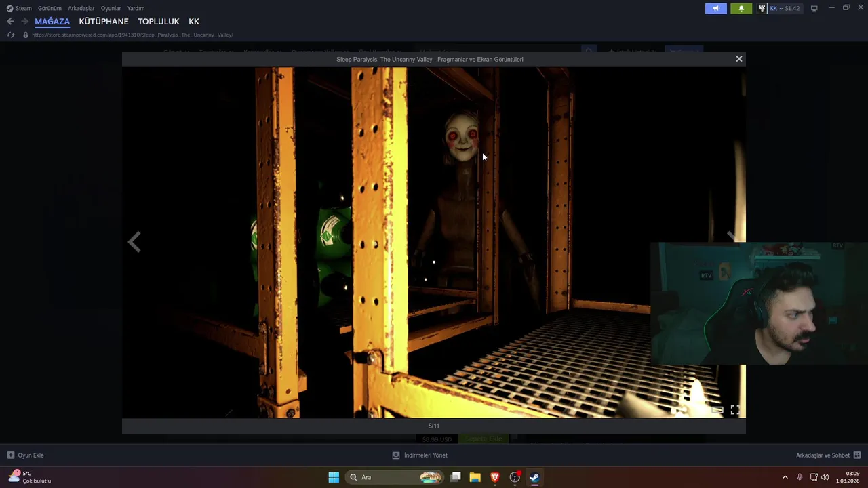The image size is (868, 488).
Task: Reload the store page
Action: click(10, 35)
